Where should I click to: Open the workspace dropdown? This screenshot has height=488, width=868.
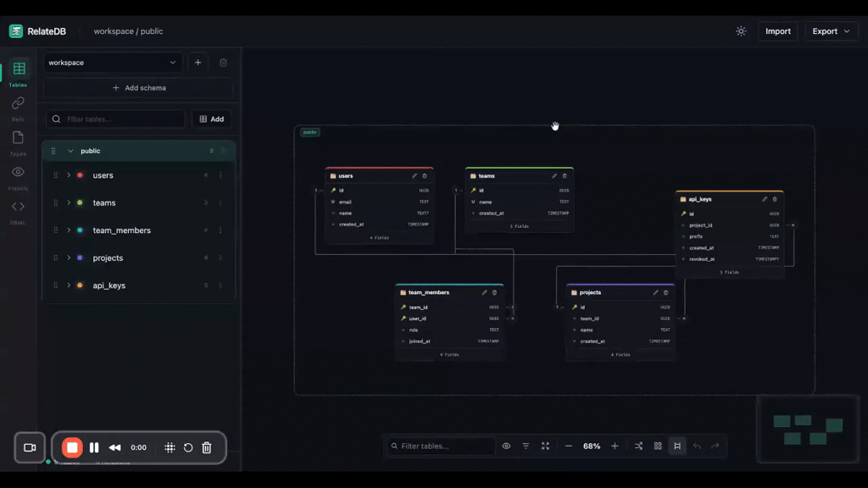tap(112, 63)
